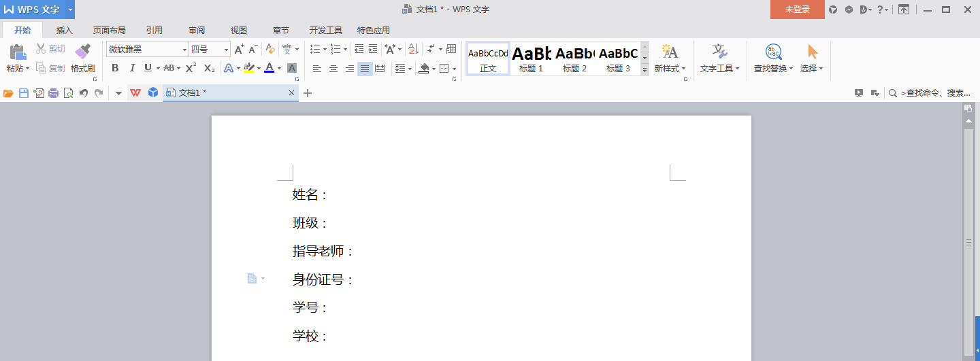Align text right
980x361 pixels.
point(349,68)
